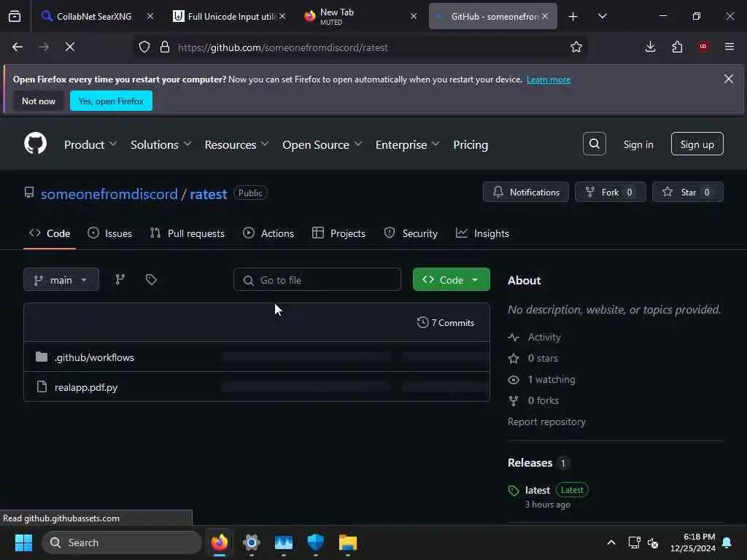
Task: Open the Issues tab
Action: pyautogui.click(x=110, y=233)
